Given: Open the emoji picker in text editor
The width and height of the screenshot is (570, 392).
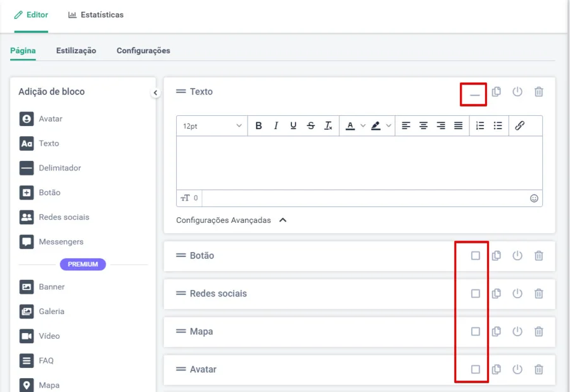Looking at the screenshot, I should 534,198.
